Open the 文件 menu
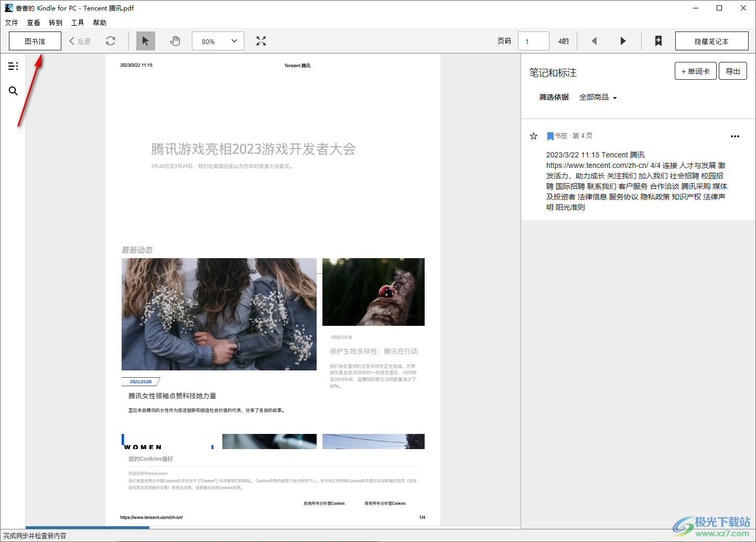756x542 pixels. [12, 23]
